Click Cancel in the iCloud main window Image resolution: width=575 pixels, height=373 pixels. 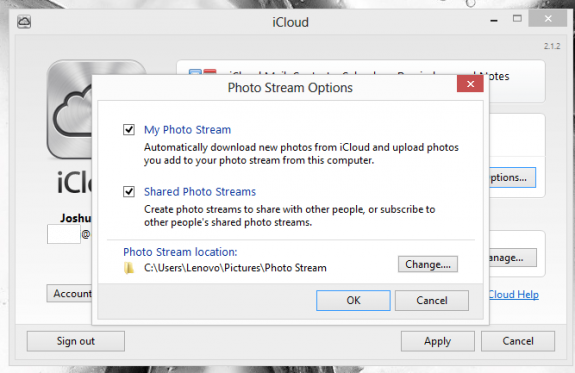tap(518, 341)
